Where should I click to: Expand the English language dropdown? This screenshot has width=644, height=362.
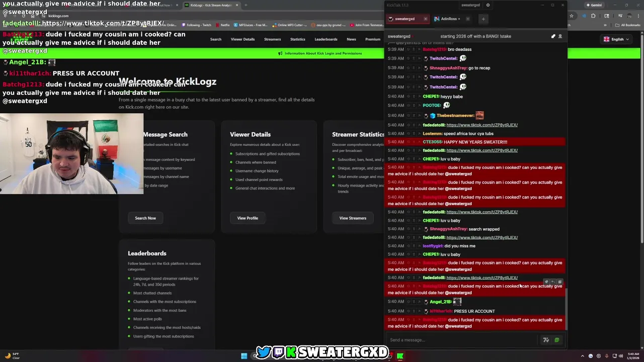pos(616,39)
